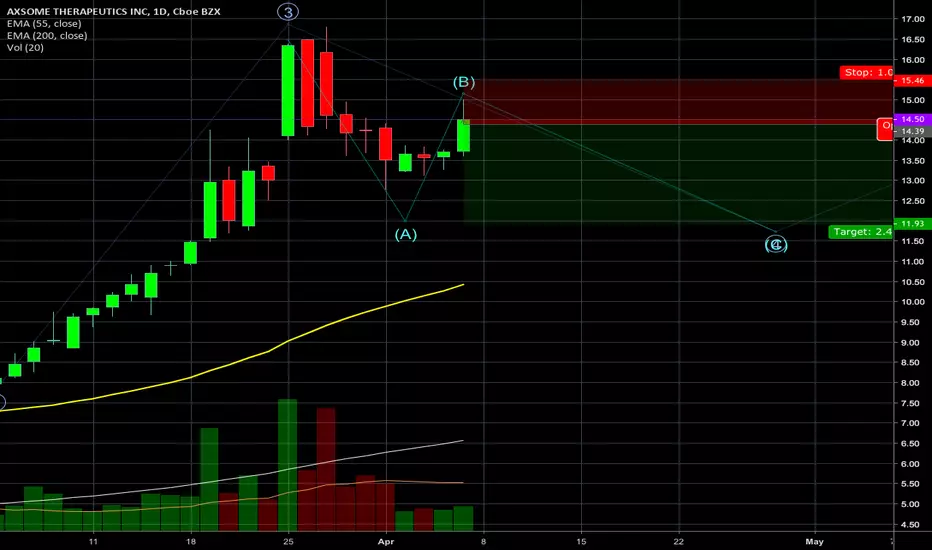This screenshot has height=550, width=932.
Task: Click the 10.00 price axis label
Action: 913,301
